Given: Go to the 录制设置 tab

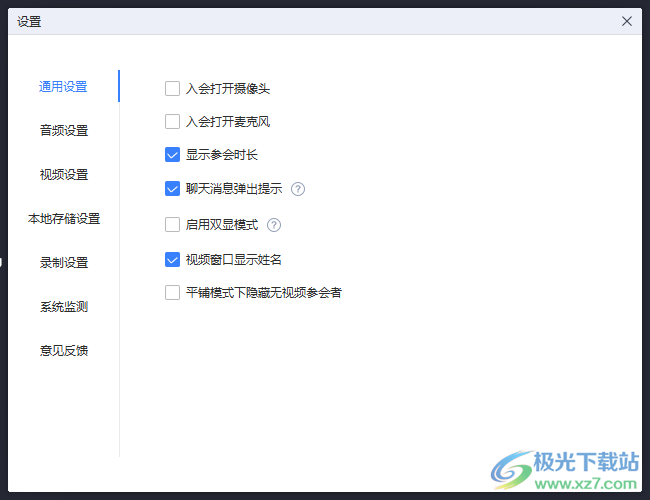Looking at the screenshot, I should [x=64, y=262].
